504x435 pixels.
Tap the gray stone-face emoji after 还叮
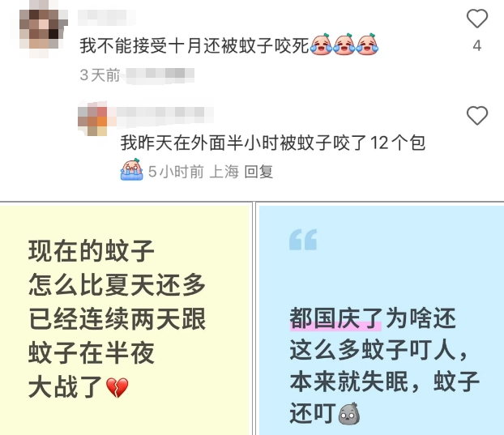349,413
